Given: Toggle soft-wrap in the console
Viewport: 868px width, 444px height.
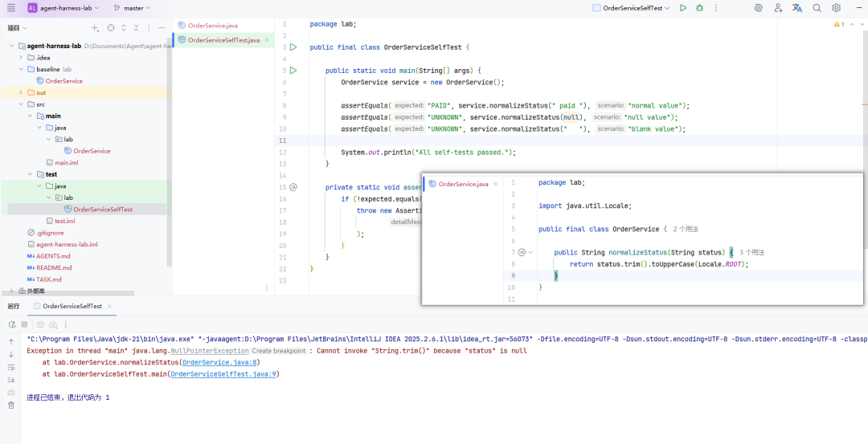Looking at the screenshot, I should 11,367.
